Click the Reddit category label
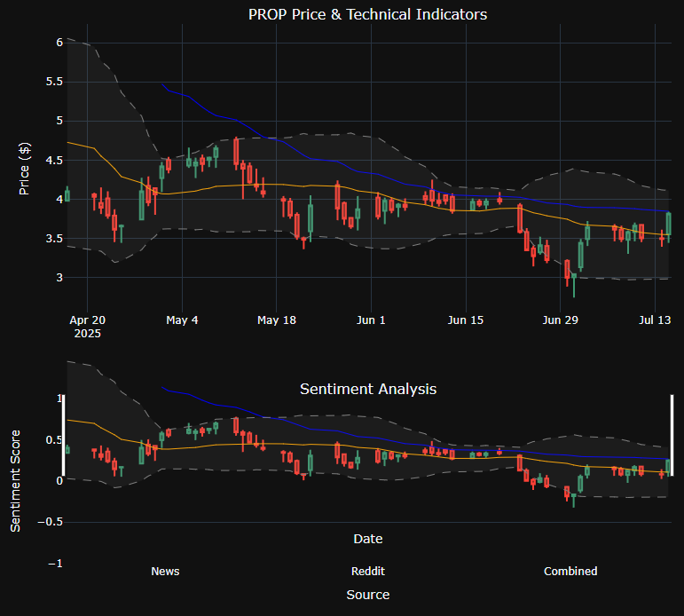684x616 pixels. pyautogui.click(x=368, y=571)
